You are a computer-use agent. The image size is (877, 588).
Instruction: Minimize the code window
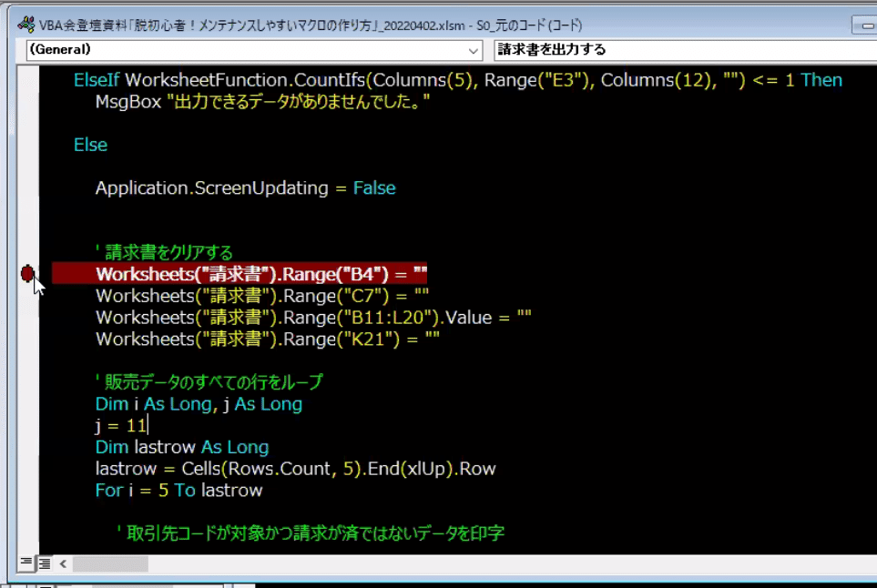coord(866,25)
